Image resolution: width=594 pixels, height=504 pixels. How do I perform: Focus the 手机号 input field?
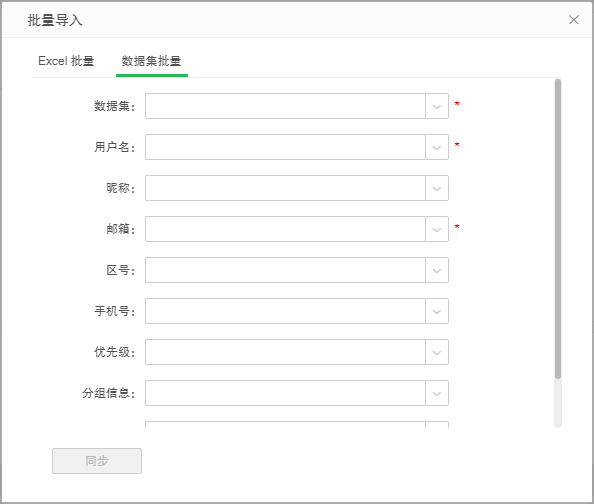pyautogui.click(x=285, y=311)
